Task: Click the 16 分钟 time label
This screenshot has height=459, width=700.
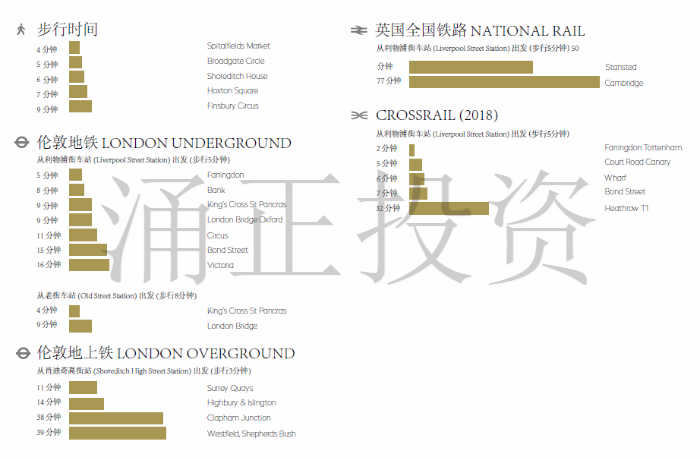Action: click(x=49, y=265)
